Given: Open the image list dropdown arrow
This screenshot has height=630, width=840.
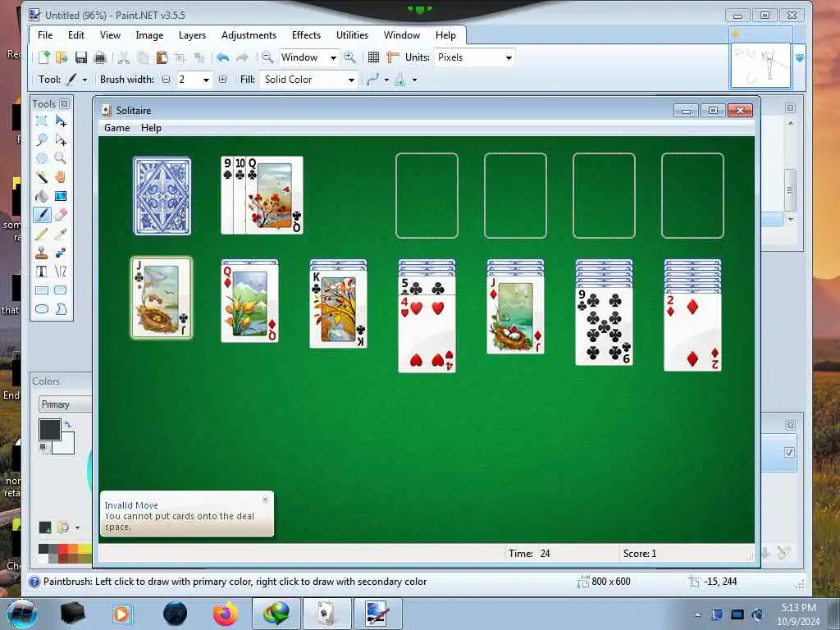Looking at the screenshot, I should (x=799, y=58).
